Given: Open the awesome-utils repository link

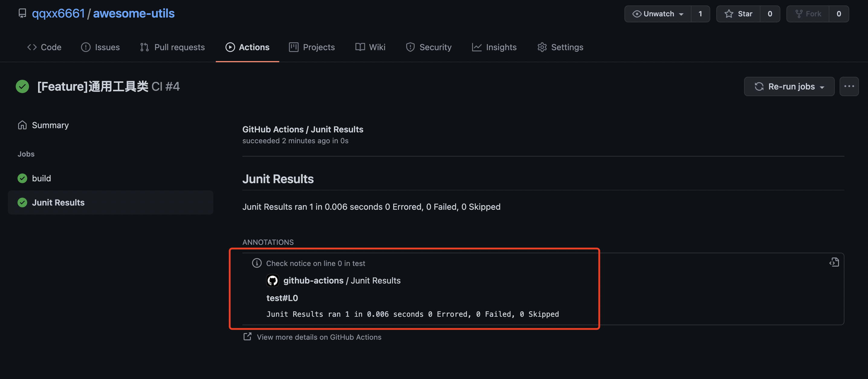Looking at the screenshot, I should click(x=134, y=14).
